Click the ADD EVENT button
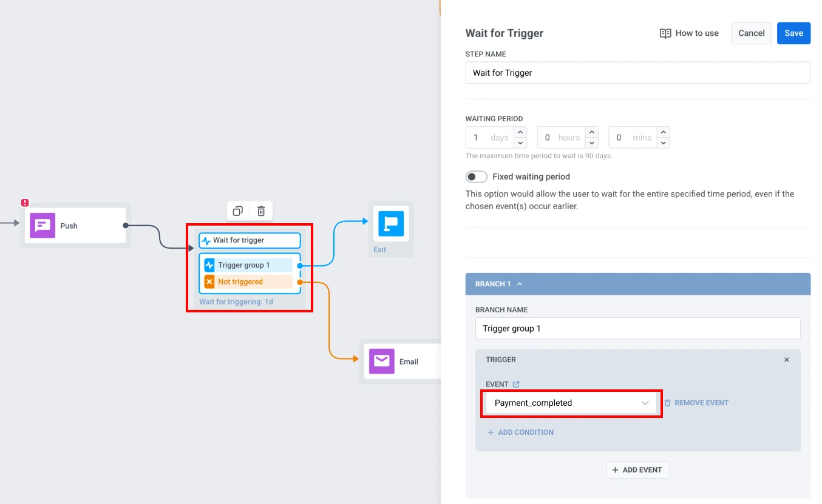Screen dimensions: 822x504 (x=637, y=469)
